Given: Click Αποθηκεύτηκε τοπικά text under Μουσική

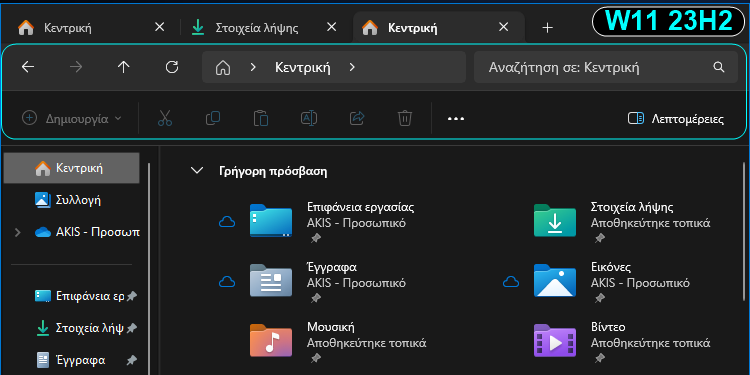Looking at the screenshot, I should pyautogui.click(x=366, y=343).
